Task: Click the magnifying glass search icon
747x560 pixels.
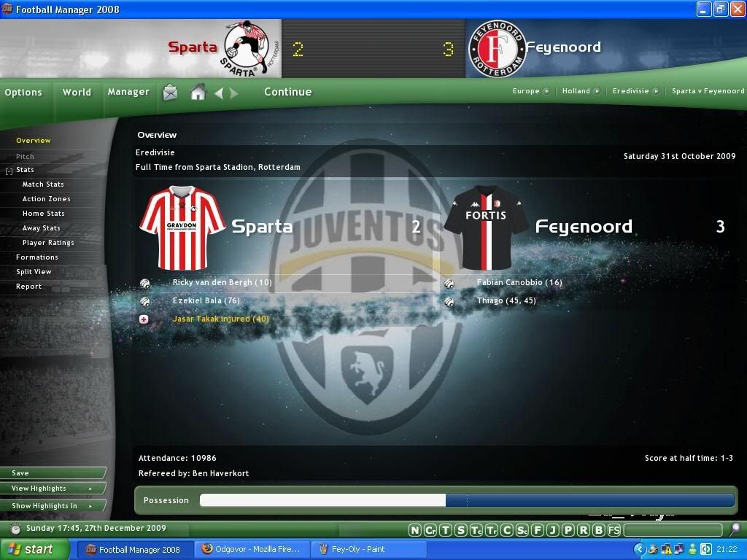Action: pyautogui.click(x=735, y=529)
